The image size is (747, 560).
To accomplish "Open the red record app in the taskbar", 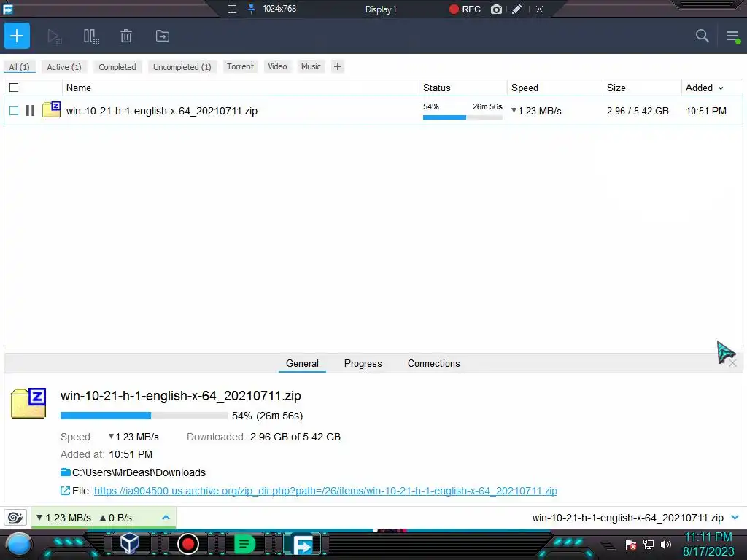I will pos(187,544).
